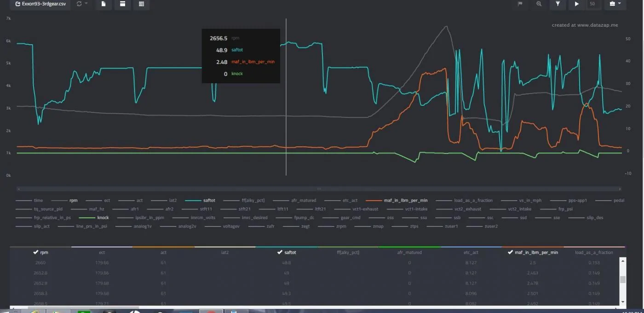Click the stacked rows layout icon
Image resolution: width=644 pixels, height=313 pixels.
pyautogui.click(x=141, y=4)
